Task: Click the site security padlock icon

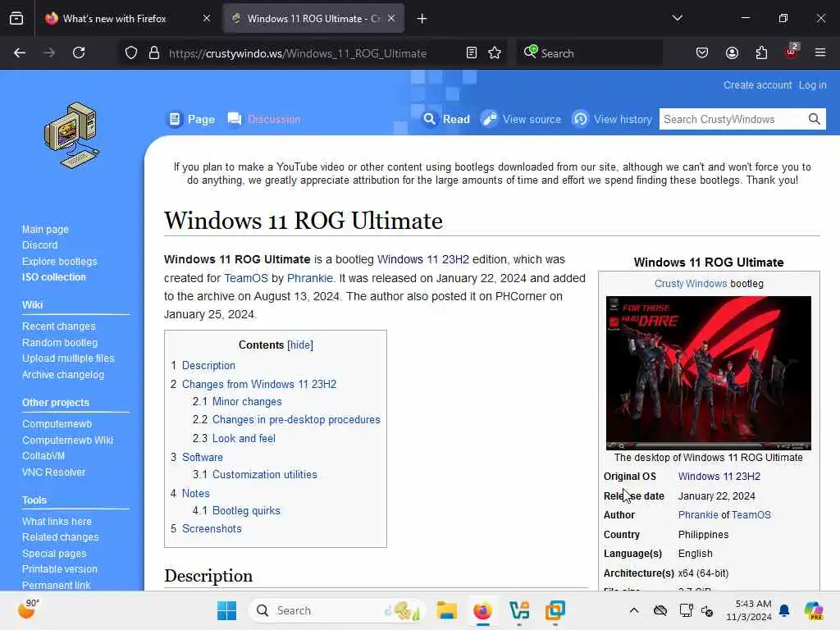Action: 154,53
